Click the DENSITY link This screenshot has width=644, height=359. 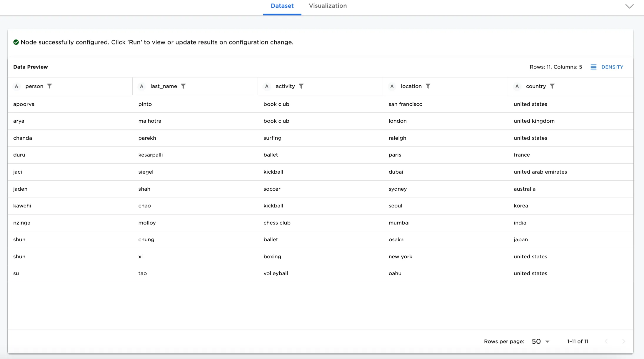613,67
